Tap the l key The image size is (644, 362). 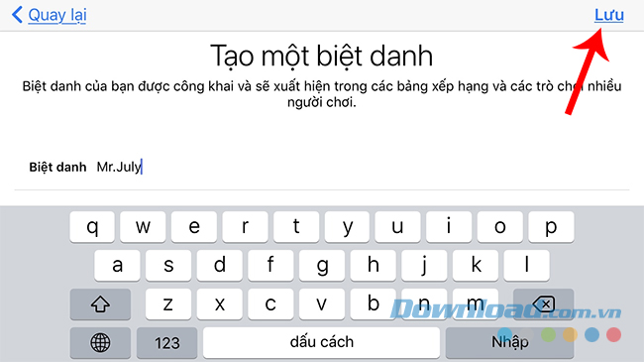click(526, 266)
